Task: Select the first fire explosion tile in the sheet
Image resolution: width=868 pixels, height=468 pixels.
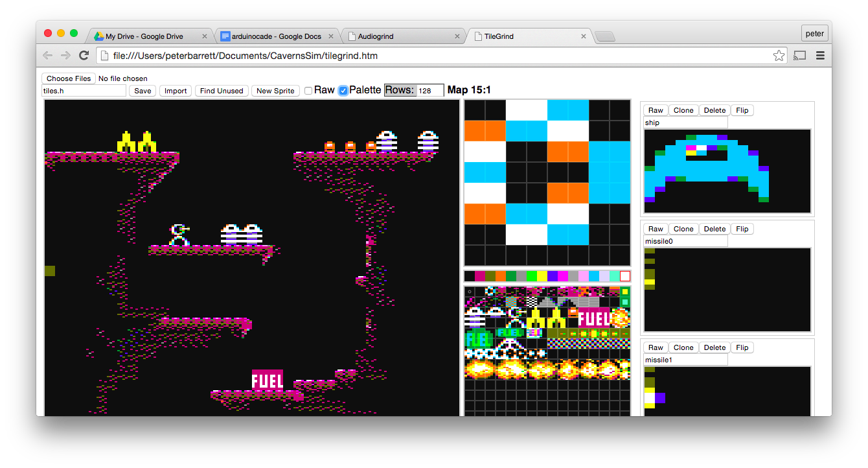Action: pos(480,369)
